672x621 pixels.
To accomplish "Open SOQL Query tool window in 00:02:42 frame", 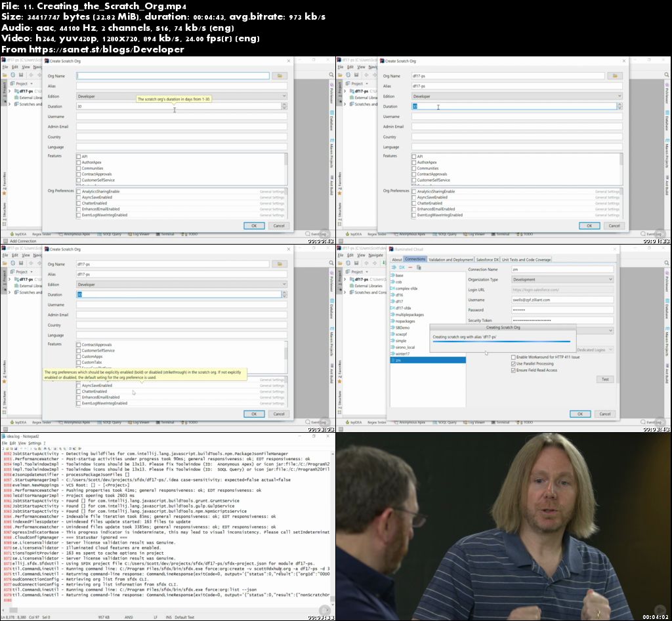I will (444, 422).
